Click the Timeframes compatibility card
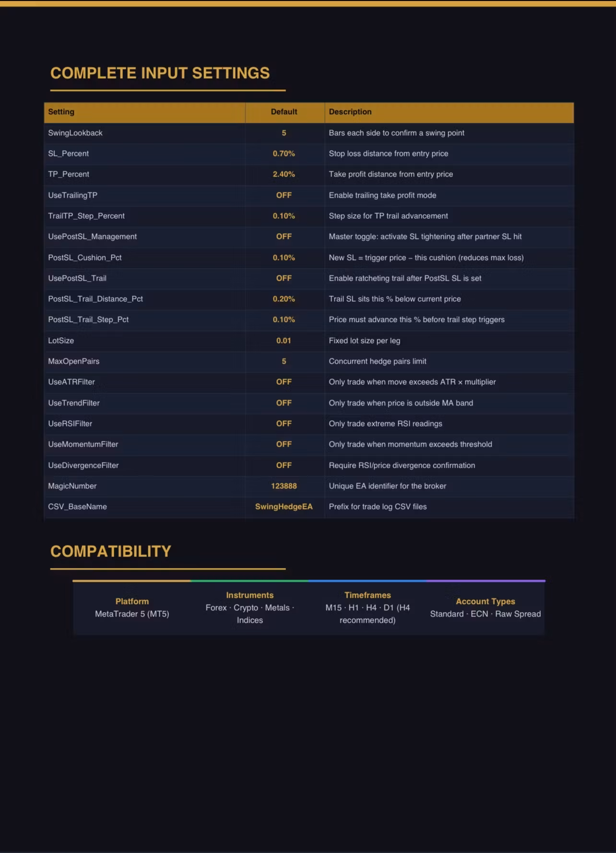The height and width of the screenshot is (853, 616). (x=367, y=608)
